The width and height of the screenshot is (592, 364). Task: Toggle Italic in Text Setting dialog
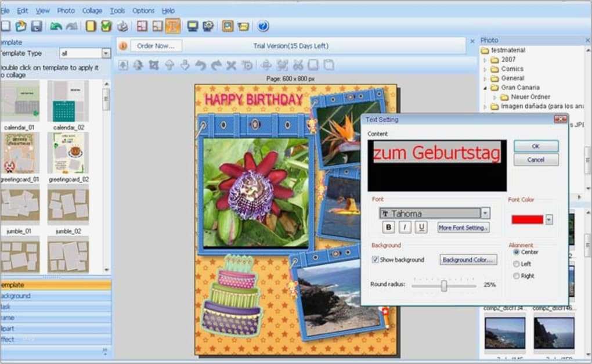click(x=405, y=227)
